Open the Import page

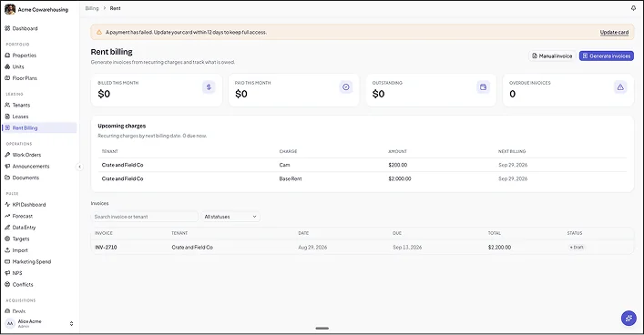39,250
